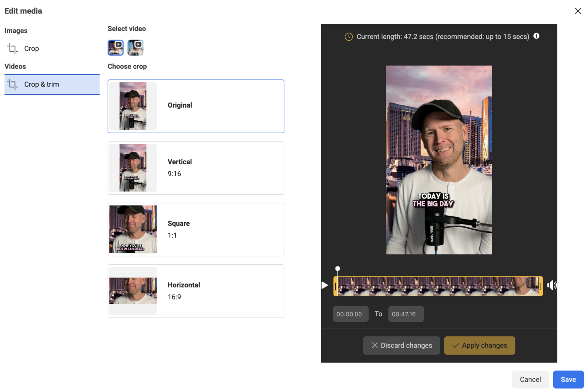Click Discard changes
The image size is (588, 390).
(401, 345)
